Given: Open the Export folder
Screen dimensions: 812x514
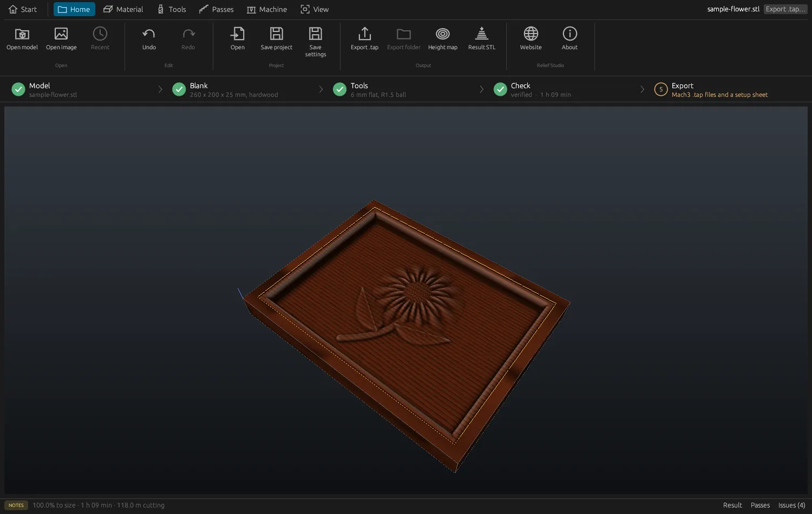Looking at the screenshot, I should click(x=404, y=39).
